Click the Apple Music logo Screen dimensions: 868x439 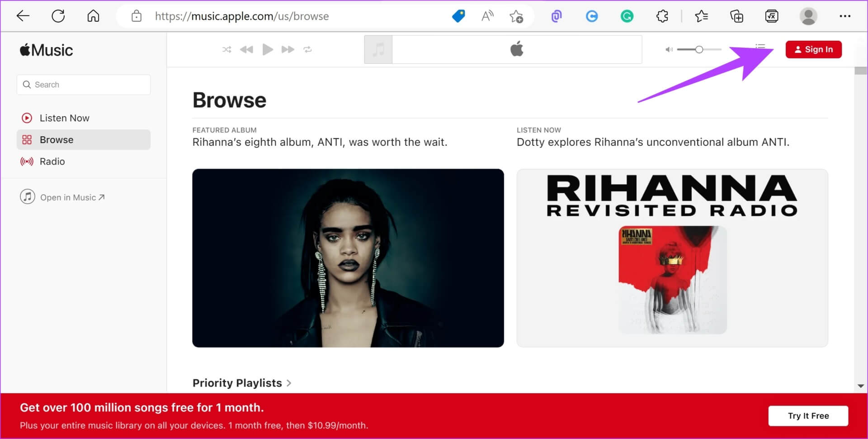coord(46,50)
